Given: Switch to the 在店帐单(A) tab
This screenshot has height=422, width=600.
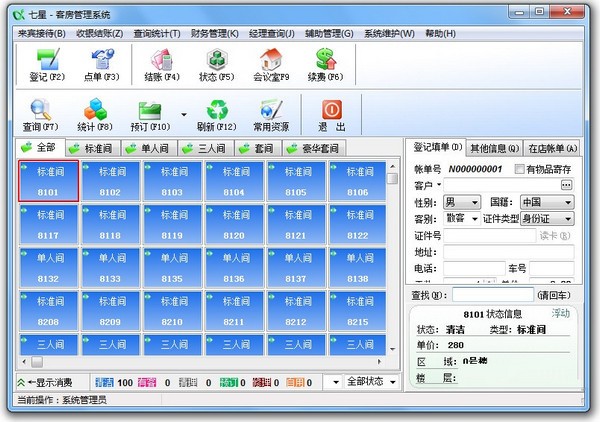Looking at the screenshot, I should pos(553,148).
